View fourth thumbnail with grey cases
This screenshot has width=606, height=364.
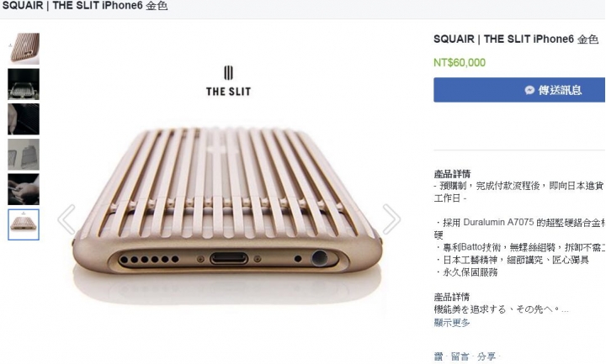(24, 155)
